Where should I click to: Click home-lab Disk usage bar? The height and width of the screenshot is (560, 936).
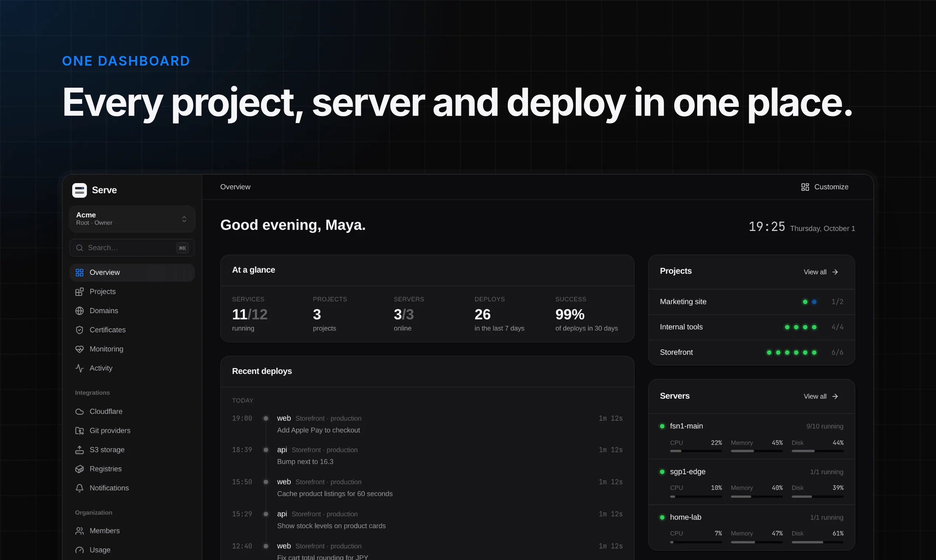click(817, 542)
